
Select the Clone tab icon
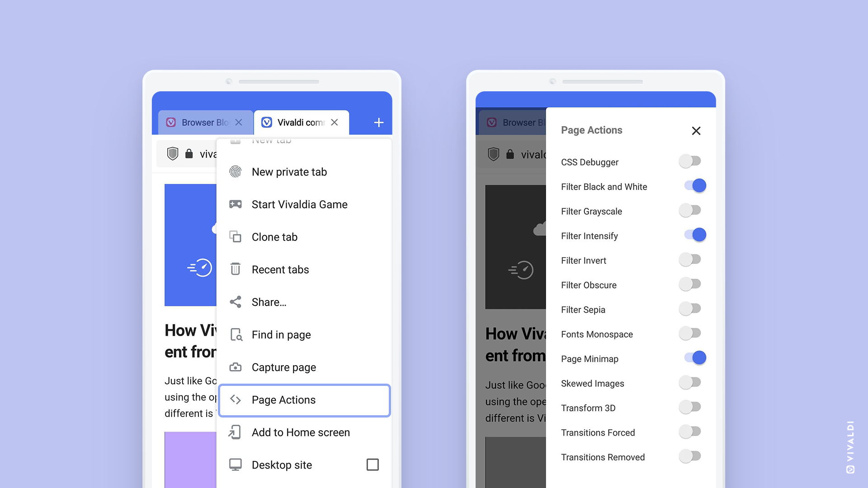click(x=235, y=237)
